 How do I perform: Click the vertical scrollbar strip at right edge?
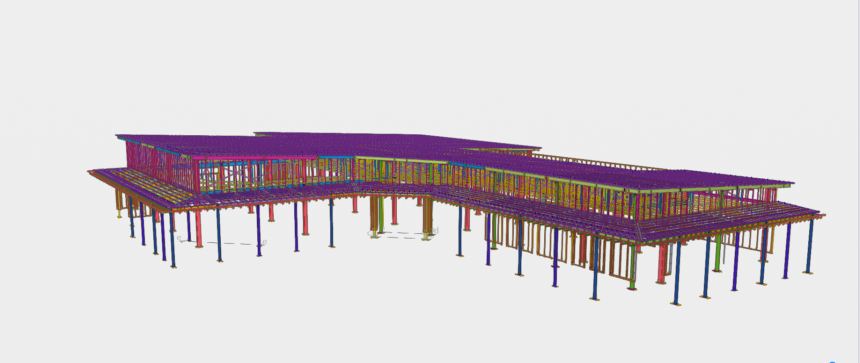(x=857, y=181)
